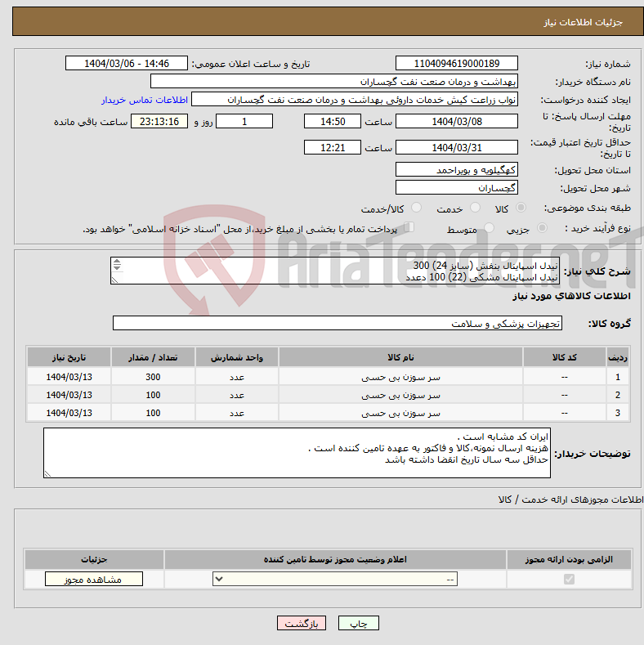Click the تاریخ نیاز column header
Viewport: 644px width, 645px height.
click(x=69, y=357)
